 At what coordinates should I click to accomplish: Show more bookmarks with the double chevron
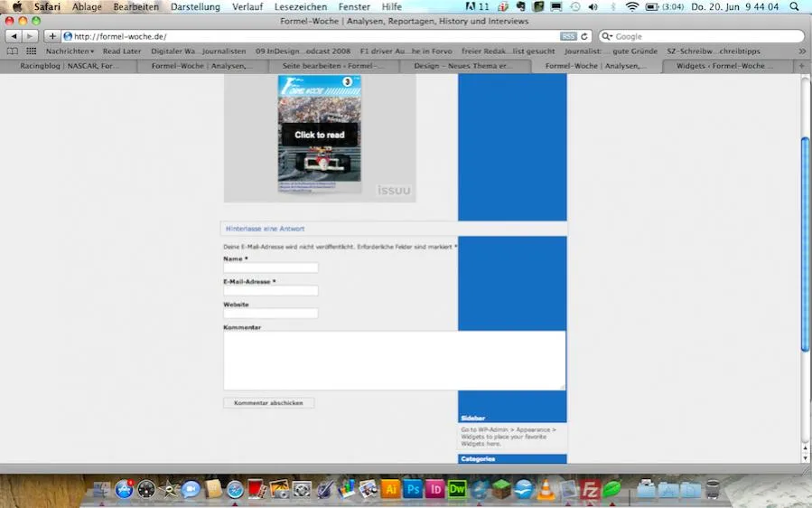click(802, 52)
